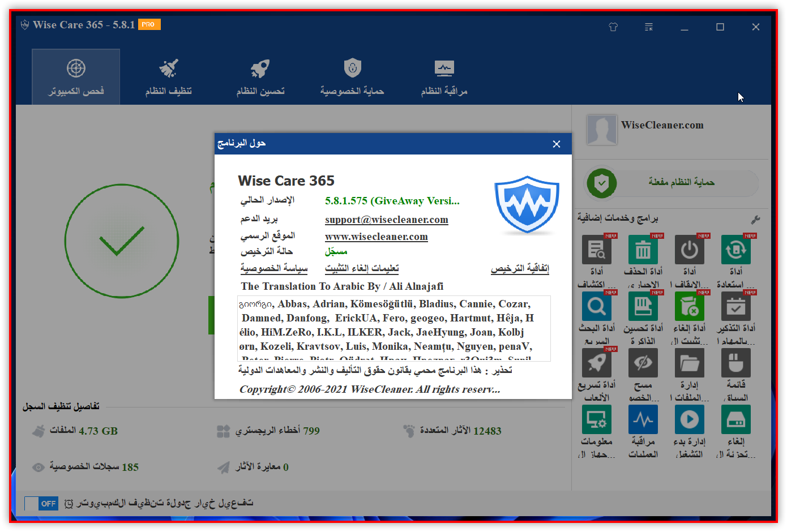Launch the duplicate finder tool (document search icon)
This screenshot has height=532, width=787.
597,250
